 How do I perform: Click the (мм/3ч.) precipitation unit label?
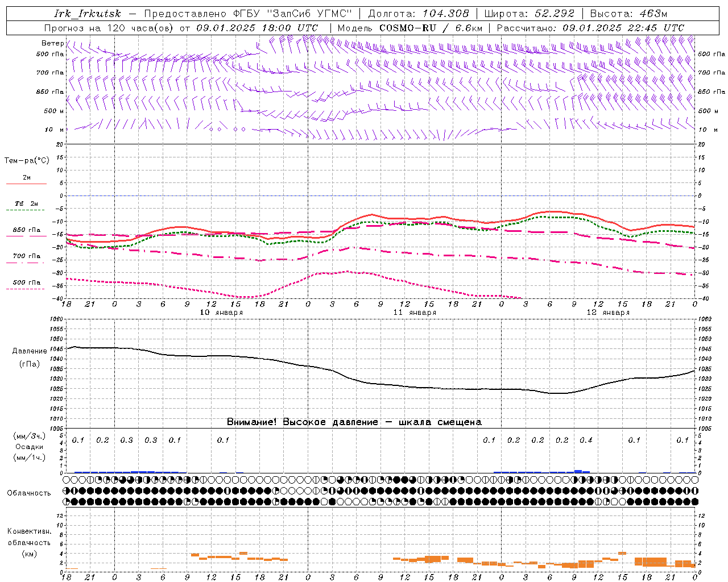pos(30,436)
